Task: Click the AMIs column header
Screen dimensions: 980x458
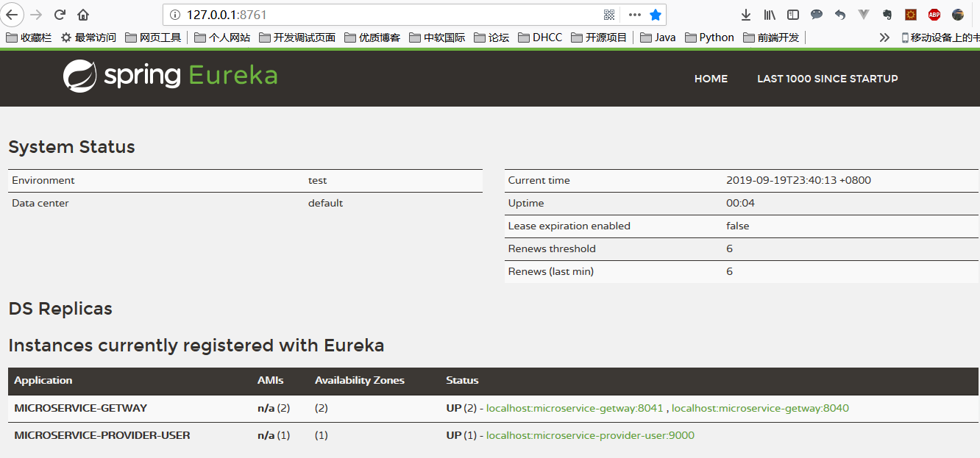Action: point(270,380)
